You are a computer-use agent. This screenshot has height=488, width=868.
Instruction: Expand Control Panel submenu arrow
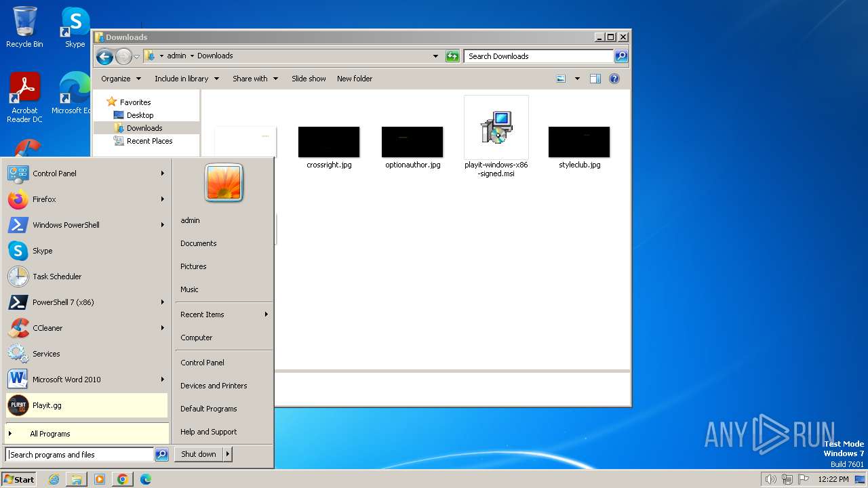tap(163, 174)
